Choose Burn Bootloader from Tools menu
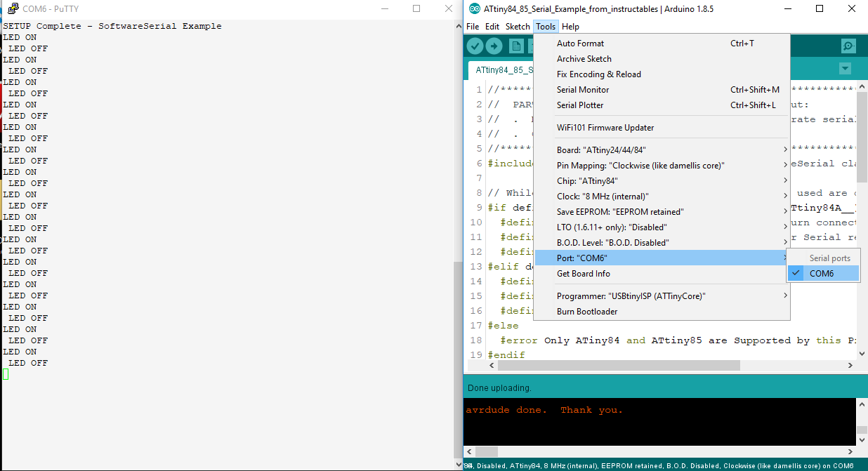868x471 pixels. [587, 312]
